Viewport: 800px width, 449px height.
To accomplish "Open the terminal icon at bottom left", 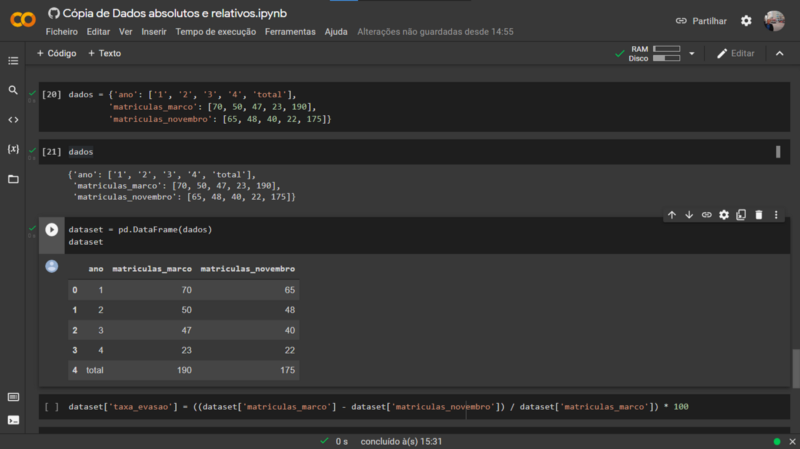I will [x=13, y=420].
